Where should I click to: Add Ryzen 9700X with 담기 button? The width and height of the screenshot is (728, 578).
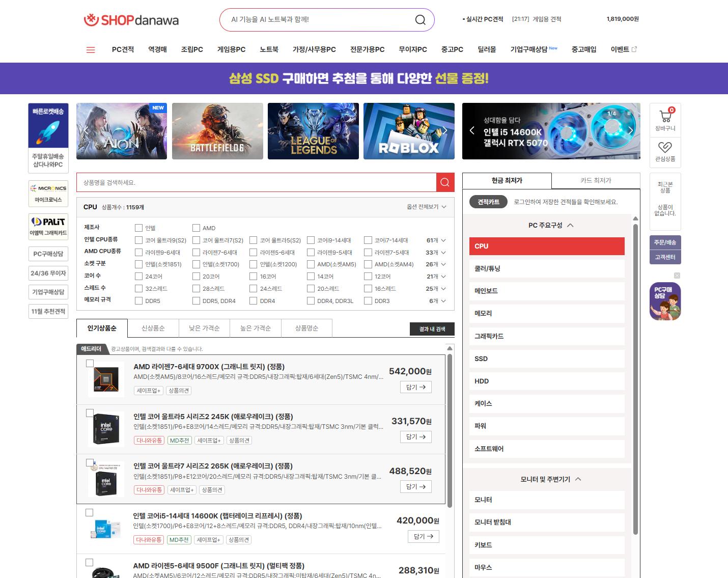click(x=416, y=387)
